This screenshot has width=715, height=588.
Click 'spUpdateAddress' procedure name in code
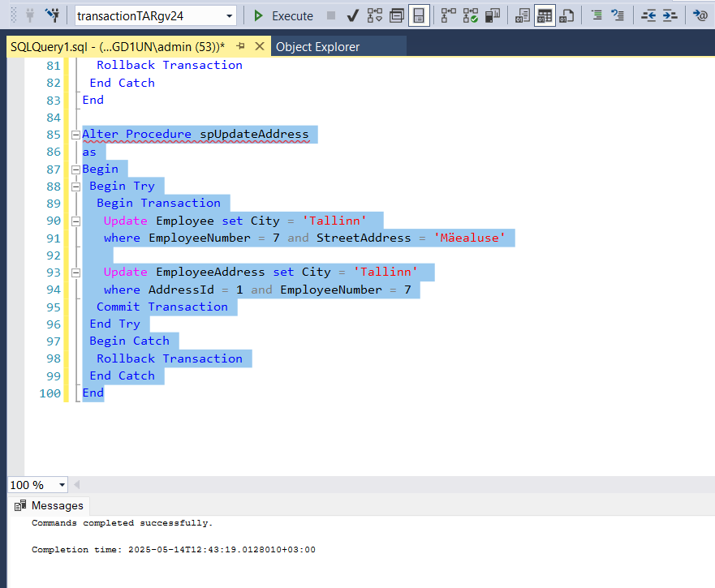coord(255,135)
